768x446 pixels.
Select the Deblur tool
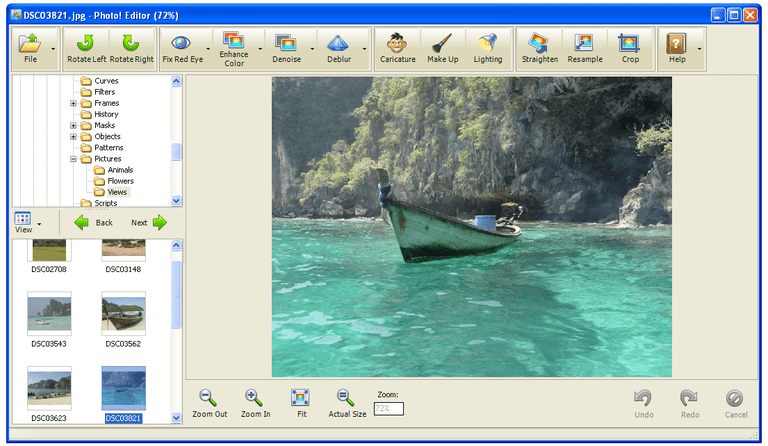click(338, 49)
